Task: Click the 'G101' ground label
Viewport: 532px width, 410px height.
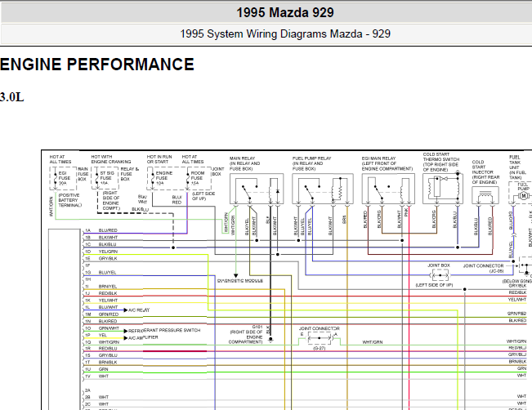Action: (257, 327)
